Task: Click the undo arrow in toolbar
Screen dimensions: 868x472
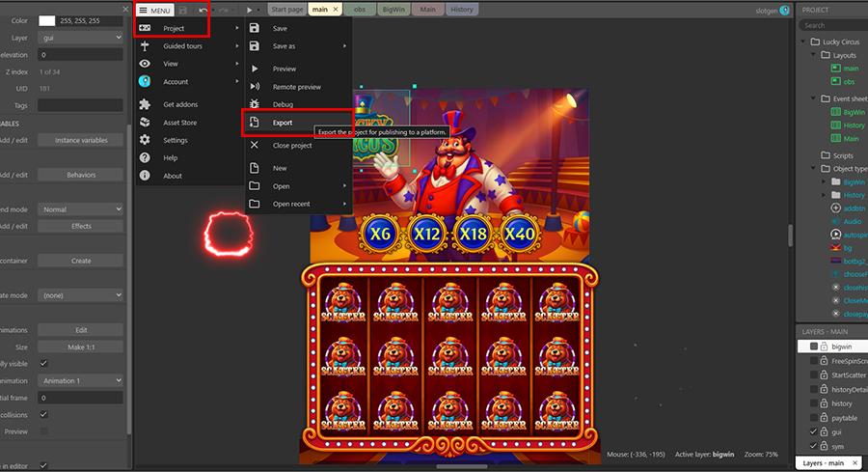Action: 203,10
